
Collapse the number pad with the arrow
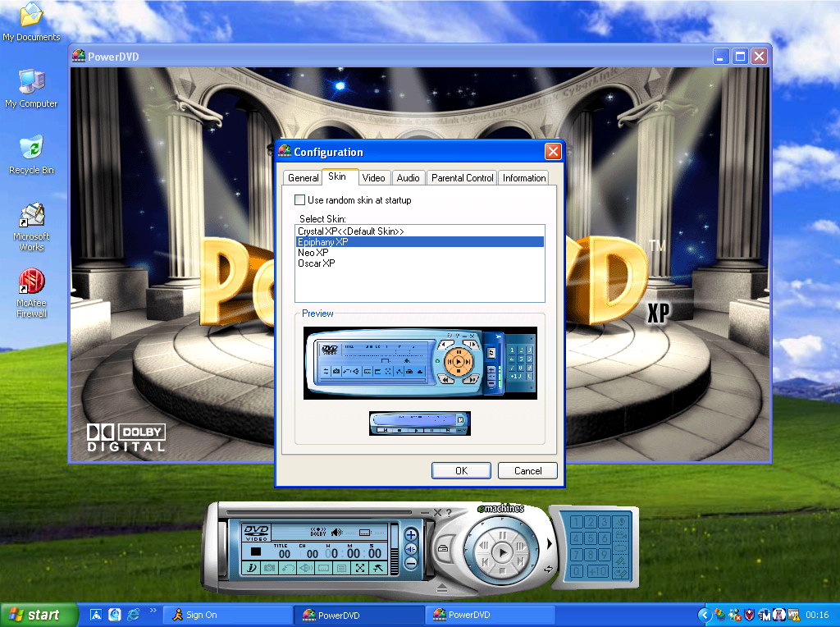tap(550, 543)
